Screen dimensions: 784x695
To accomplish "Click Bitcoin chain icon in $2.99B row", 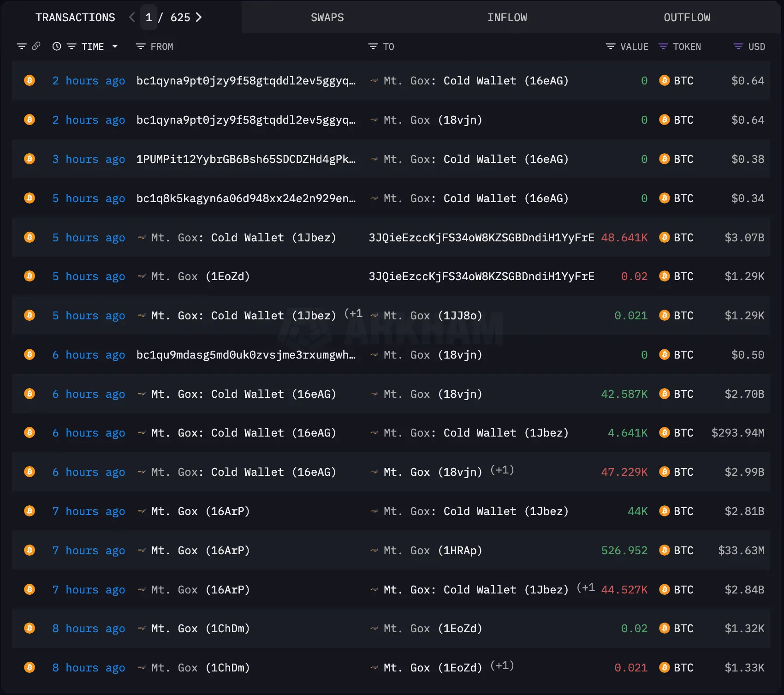I will tap(30, 472).
